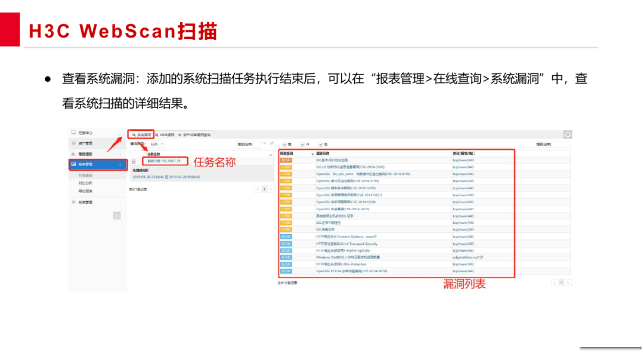644x363 pixels.
Task: Open 对比分析 submenu item
Action: pyautogui.click(x=85, y=183)
